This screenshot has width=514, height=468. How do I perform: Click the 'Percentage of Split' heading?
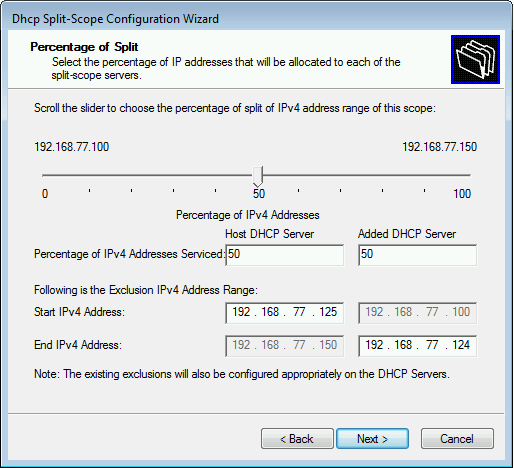coord(84,47)
